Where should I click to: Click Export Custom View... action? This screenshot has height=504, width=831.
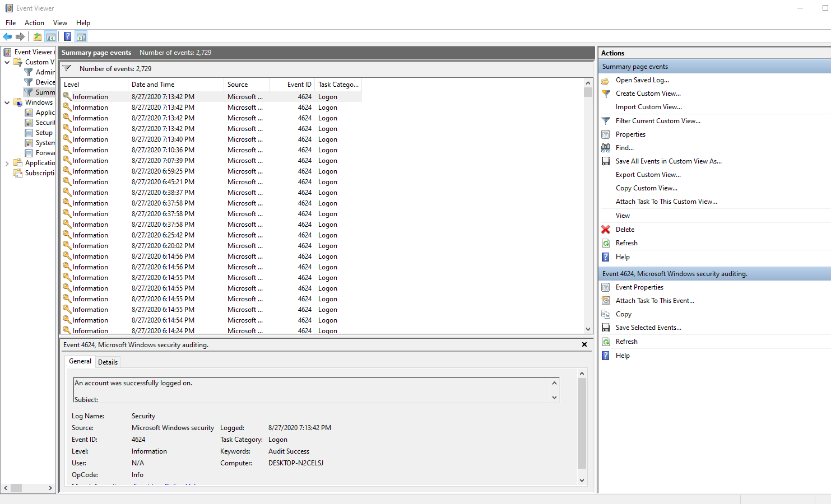pyautogui.click(x=648, y=175)
